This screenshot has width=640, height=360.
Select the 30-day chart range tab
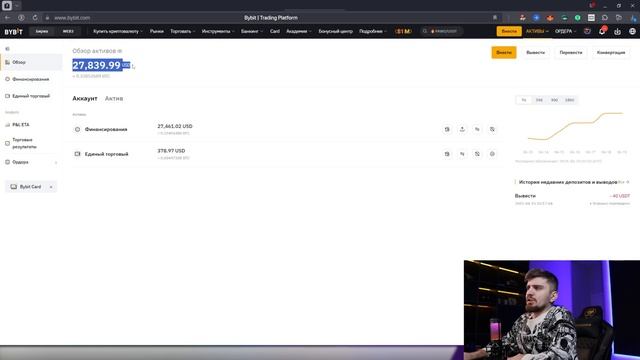pos(539,100)
